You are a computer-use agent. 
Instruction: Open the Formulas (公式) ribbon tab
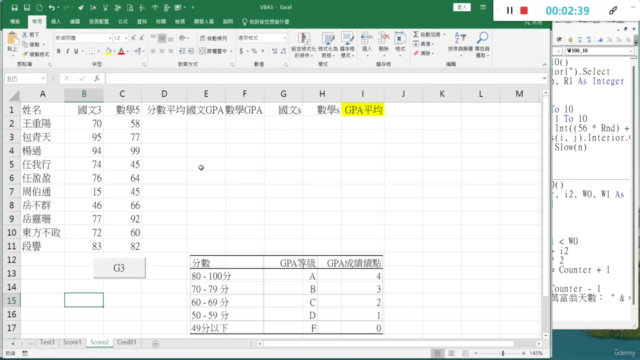tap(123, 22)
